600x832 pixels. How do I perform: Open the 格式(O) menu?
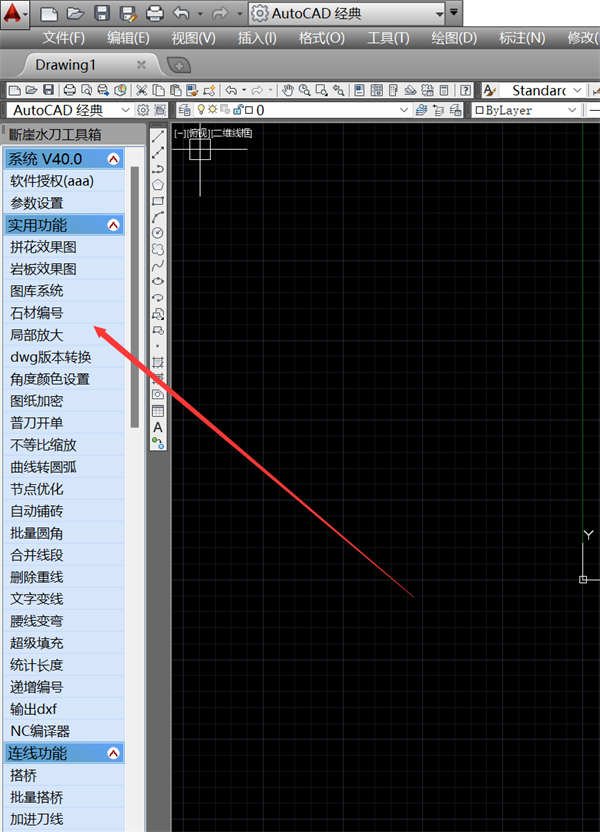point(321,38)
